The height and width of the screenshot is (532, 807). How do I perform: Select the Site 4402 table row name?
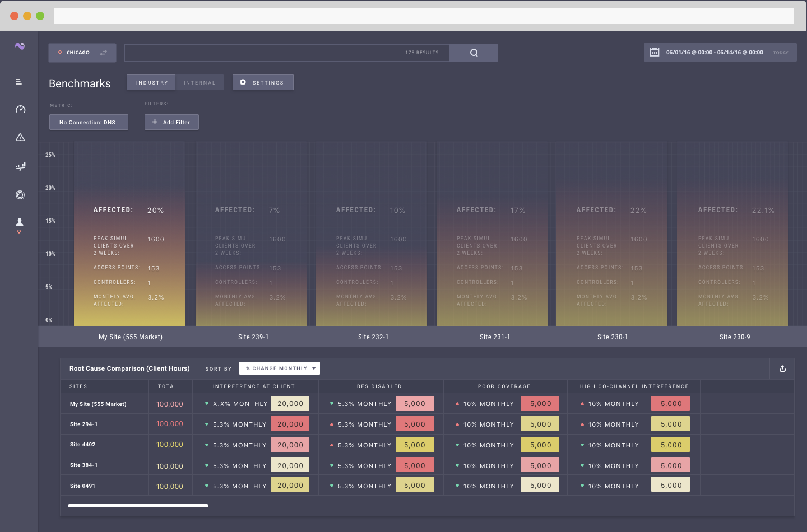82,445
